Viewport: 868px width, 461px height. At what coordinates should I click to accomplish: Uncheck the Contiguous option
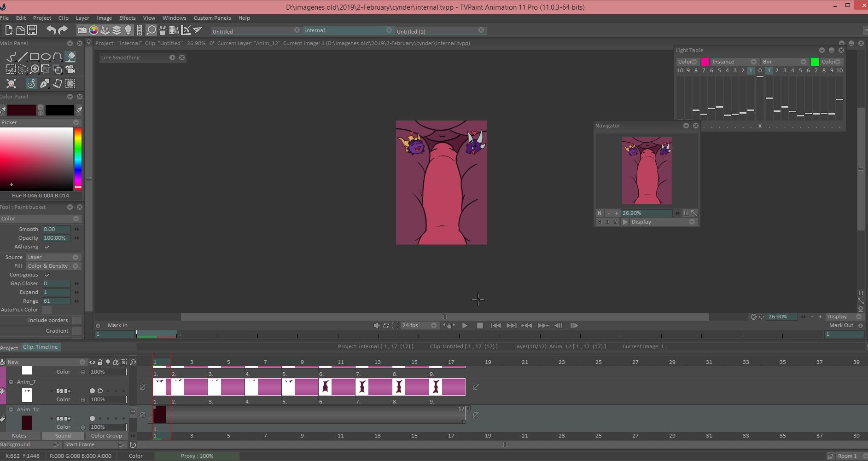[x=47, y=275]
